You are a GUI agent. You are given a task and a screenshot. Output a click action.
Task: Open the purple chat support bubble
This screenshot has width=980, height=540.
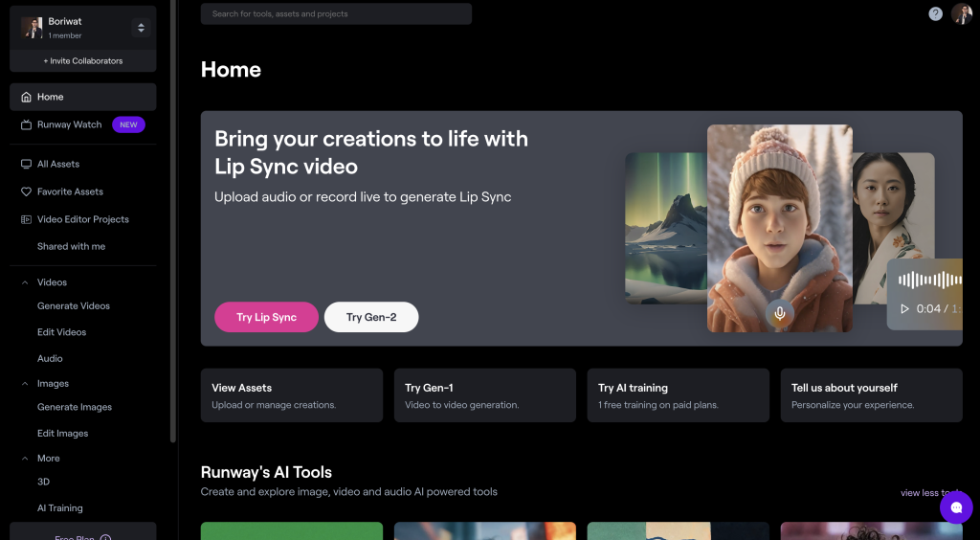coord(955,506)
